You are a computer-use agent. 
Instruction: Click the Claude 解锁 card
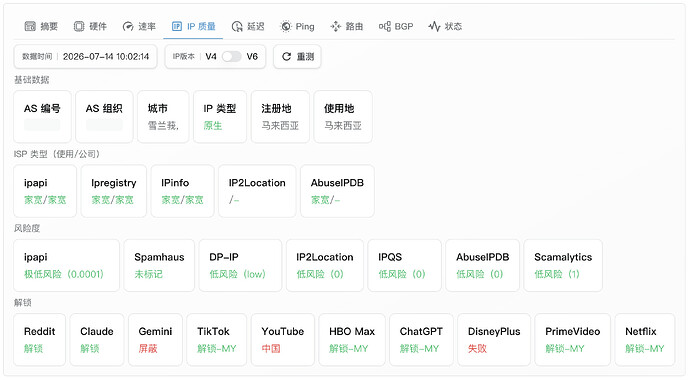97,340
